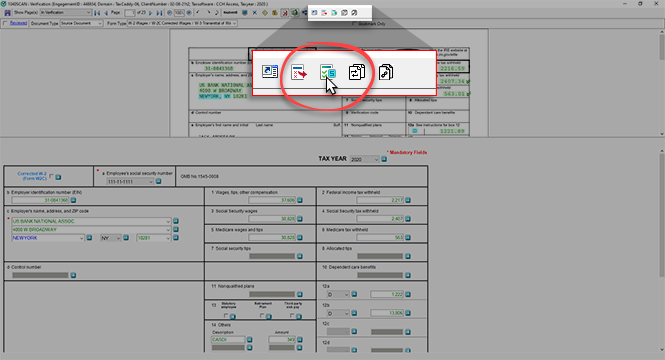Click the arrow icon for Medicare tax withheld
The height and width of the screenshot is (360, 665).
[x=408, y=237]
